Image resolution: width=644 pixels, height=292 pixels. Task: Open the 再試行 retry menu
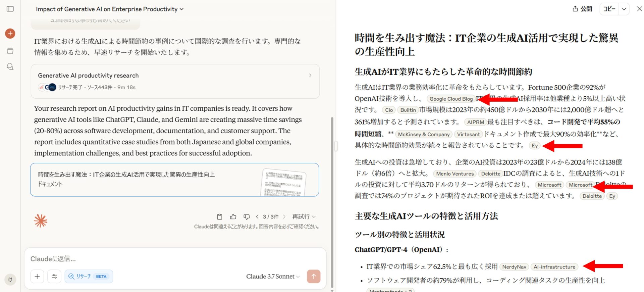click(304, 217)
